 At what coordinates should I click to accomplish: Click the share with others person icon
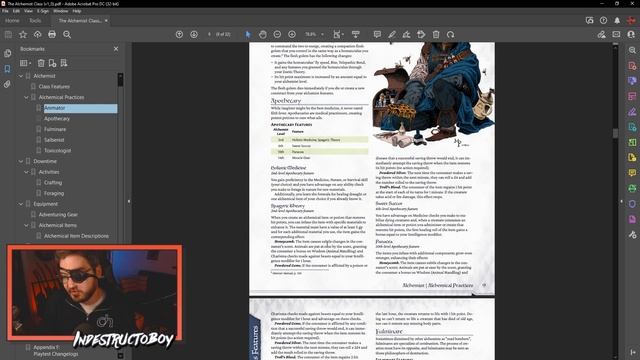[631, 35]
